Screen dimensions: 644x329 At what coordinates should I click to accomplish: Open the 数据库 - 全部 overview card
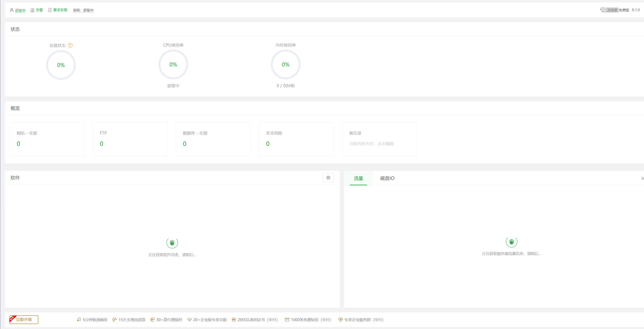click(x=213, y=139)
